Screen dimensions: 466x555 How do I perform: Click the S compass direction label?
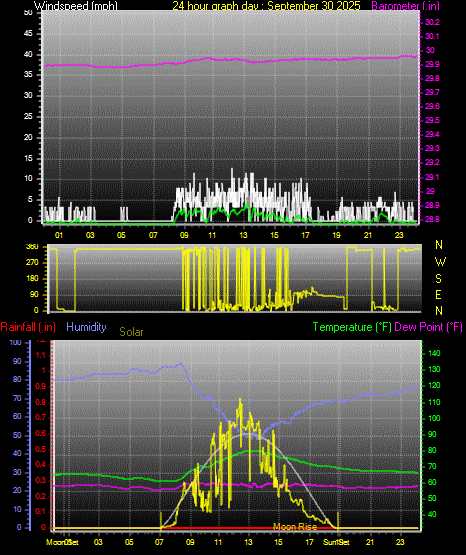point(438,279)
